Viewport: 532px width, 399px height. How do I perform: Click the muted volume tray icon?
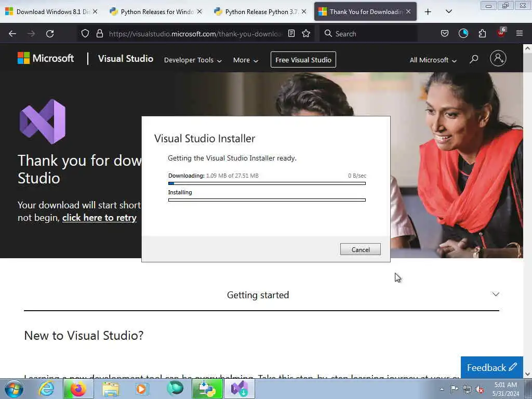pyautogui.click(x=480, y=390)
